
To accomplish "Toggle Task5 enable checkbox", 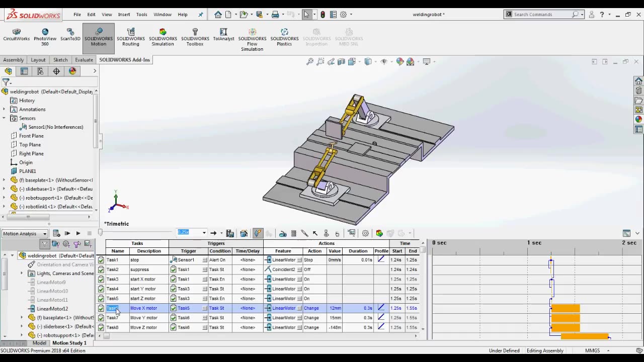I will 101,299.
